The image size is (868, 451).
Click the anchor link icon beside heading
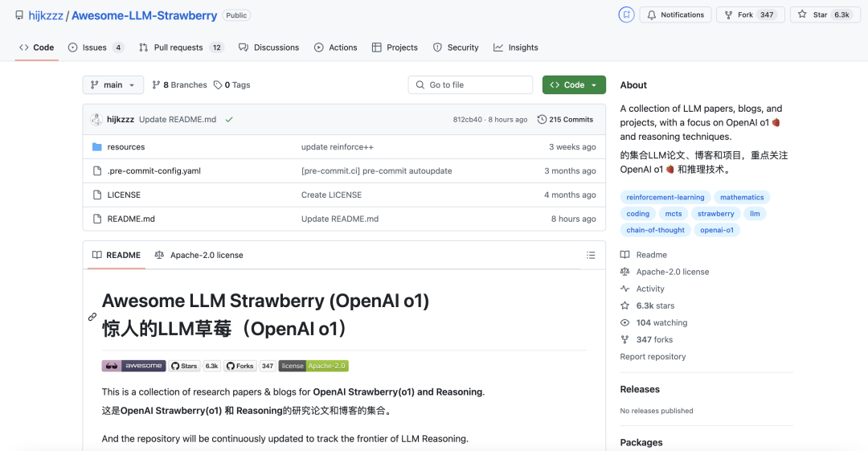(x=92, y=317)
